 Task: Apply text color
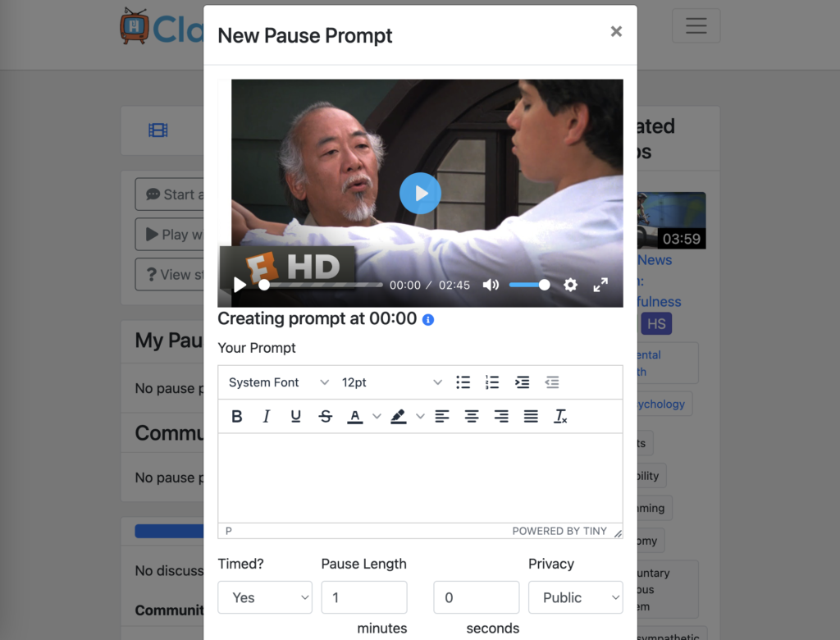(x=354, y=417)
